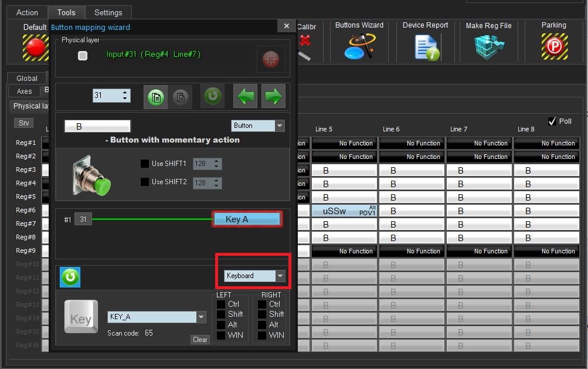Click the copy icon in wizard
Viewport: 588px width, 369px height.
pyautogui.click(x=155, y=97)
